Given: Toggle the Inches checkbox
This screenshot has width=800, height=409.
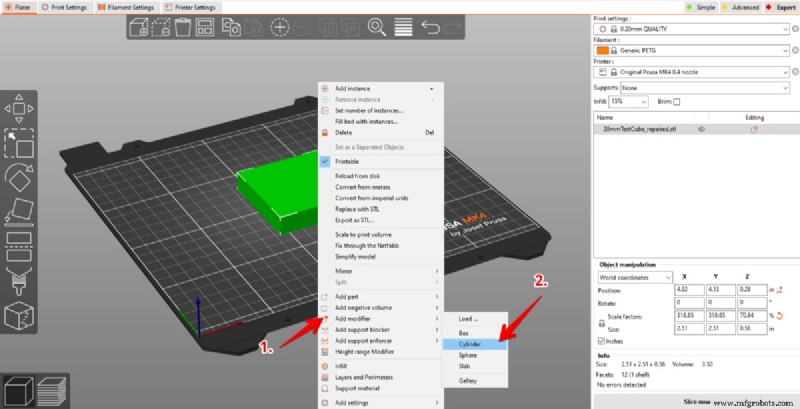Looking at the screenshot, I should (601, 341).
